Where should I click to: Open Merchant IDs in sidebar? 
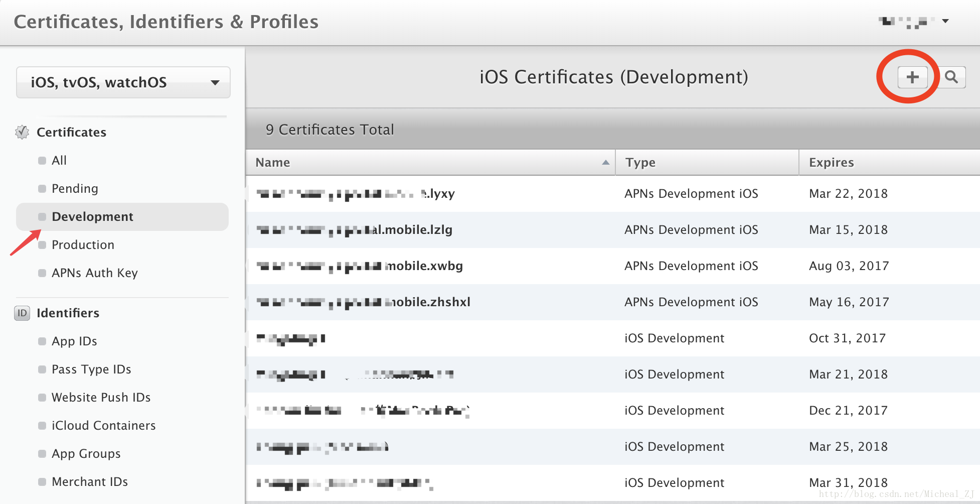click(x=90, y=481)
